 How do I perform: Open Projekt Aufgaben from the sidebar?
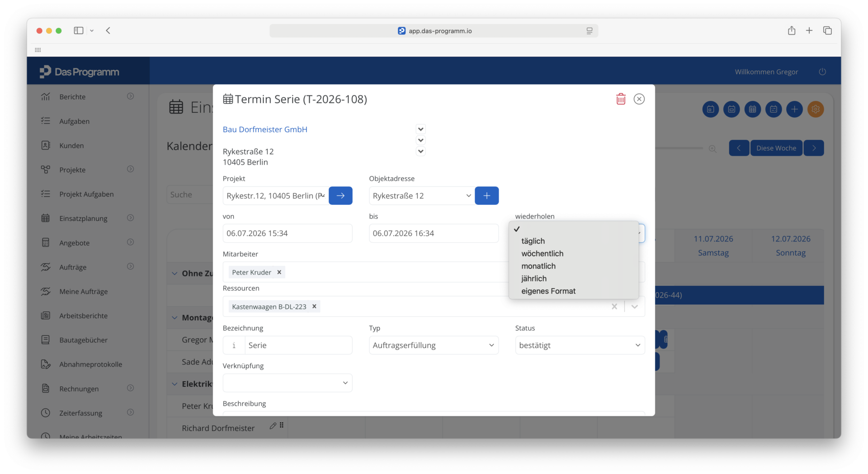click(x=86, y=194)
